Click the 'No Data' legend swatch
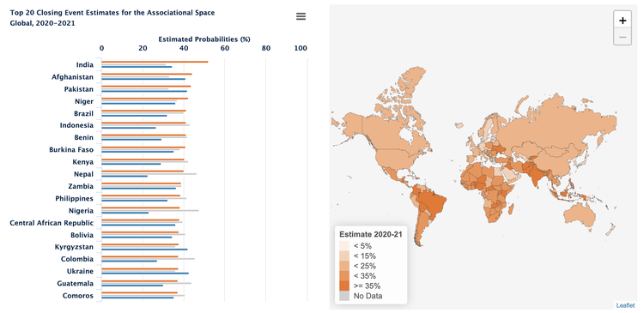Image resolution: width=644 pixels, height=313 pixels. 344,295
